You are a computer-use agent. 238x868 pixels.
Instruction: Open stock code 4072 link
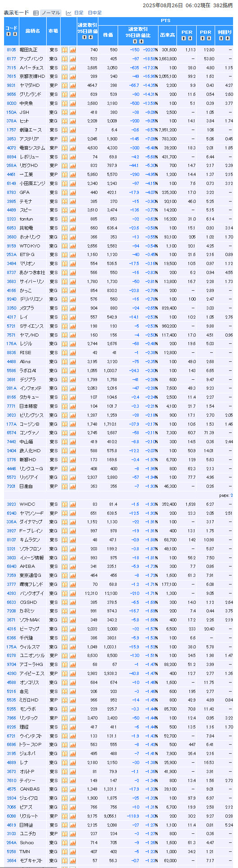pos(11,148)
